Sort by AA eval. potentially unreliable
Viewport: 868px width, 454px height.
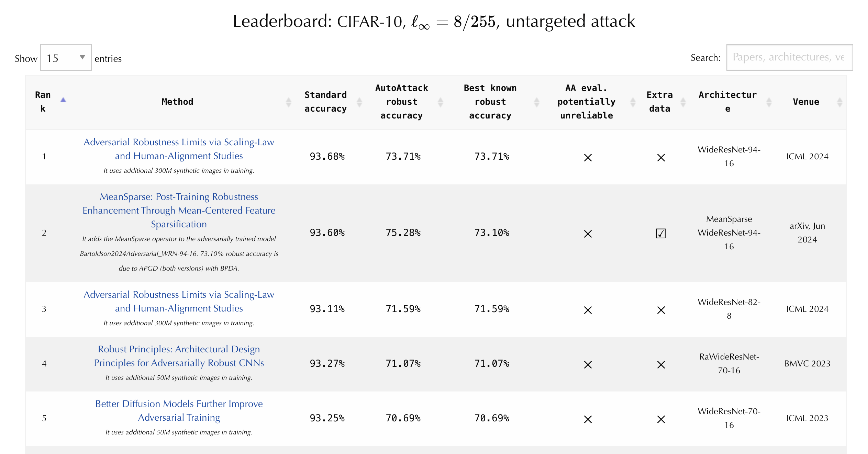[633, 102]
